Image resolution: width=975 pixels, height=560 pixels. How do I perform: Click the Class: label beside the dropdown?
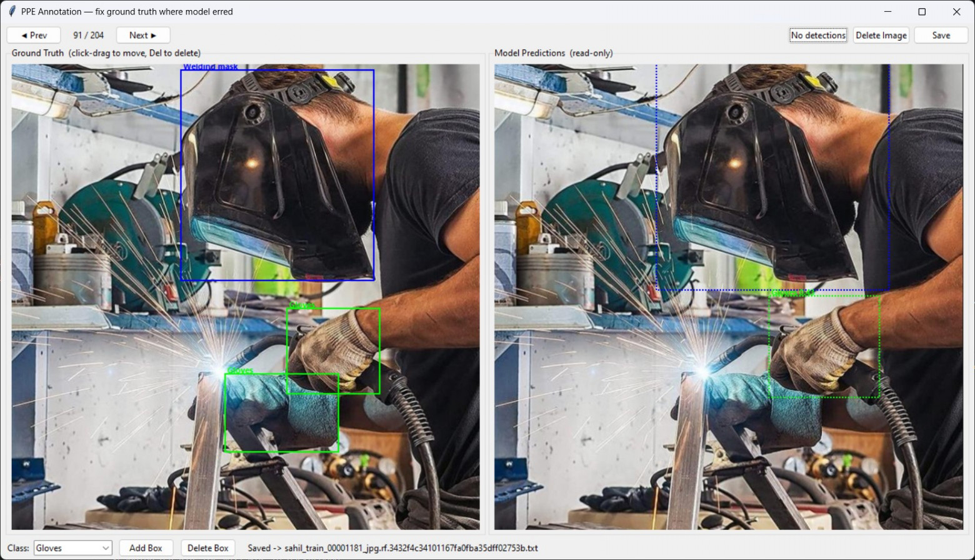18,548
